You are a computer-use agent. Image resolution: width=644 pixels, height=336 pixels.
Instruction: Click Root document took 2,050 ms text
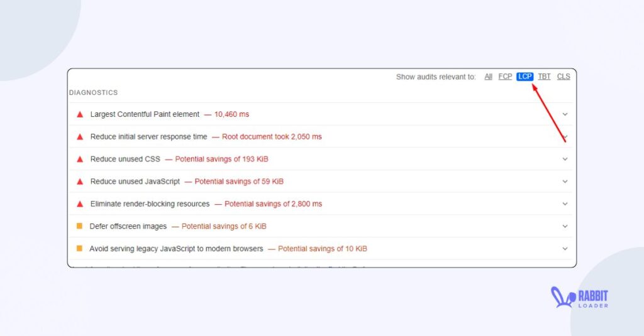click(x=272, y=137)
